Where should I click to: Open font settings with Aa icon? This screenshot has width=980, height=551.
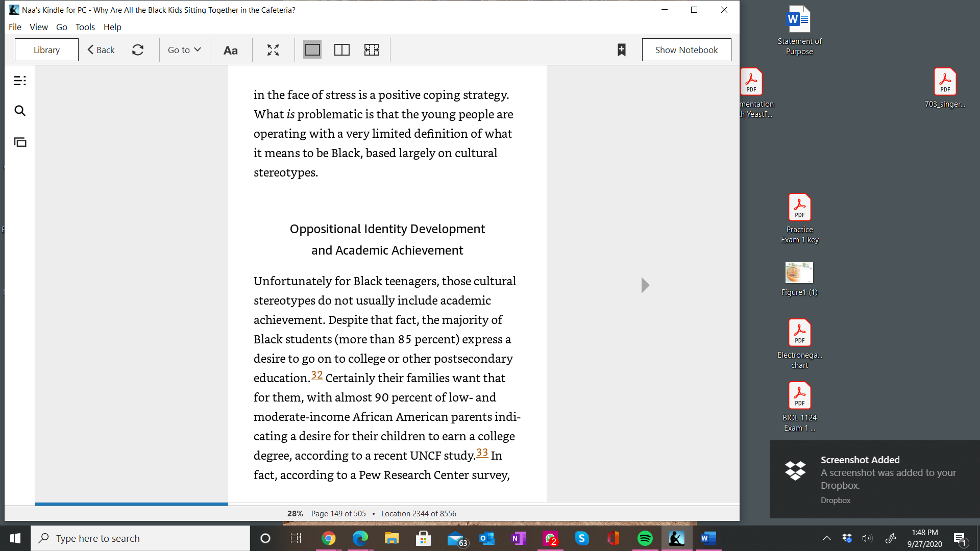(x=231, y=50)
